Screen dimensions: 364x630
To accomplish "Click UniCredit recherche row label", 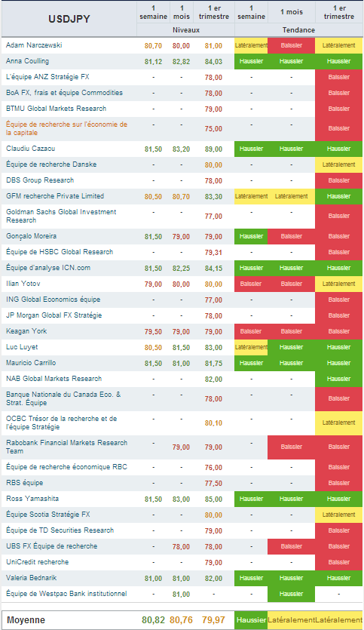I will [38, 561].
